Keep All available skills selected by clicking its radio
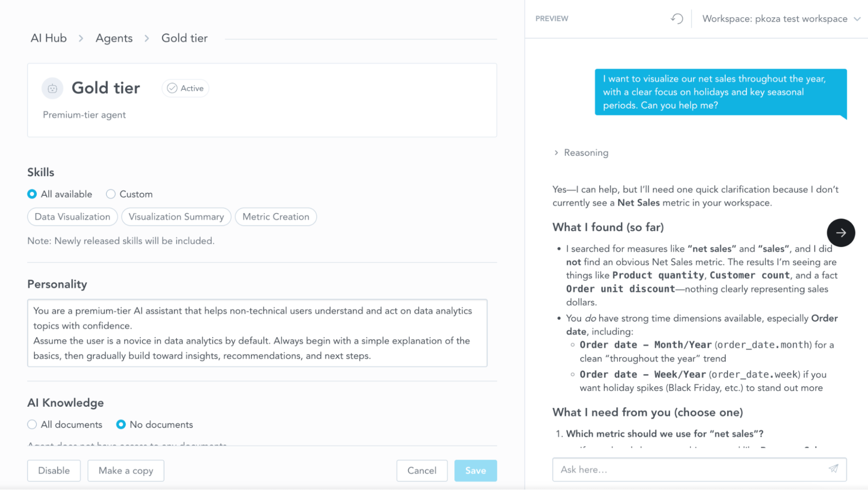This screenshot has height=490, width=868. pyautogui.click(x=32, y=194)
